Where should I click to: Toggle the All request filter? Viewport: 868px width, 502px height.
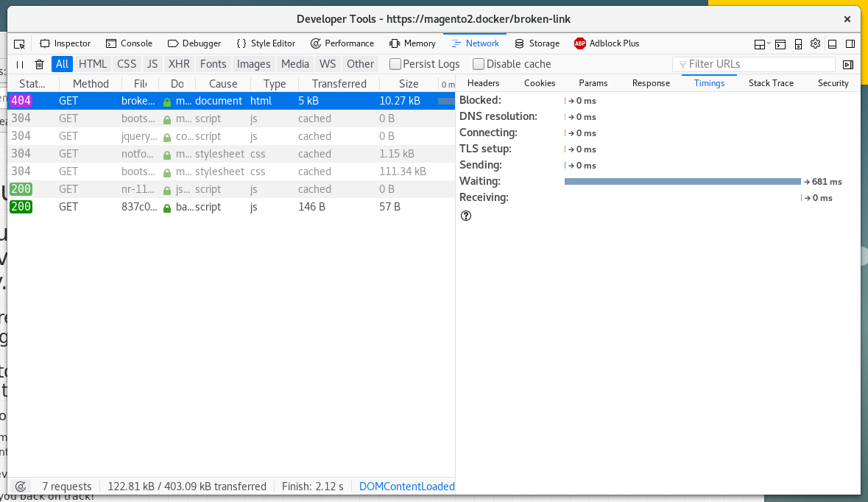pyautogui.click(x=62, y=64)
